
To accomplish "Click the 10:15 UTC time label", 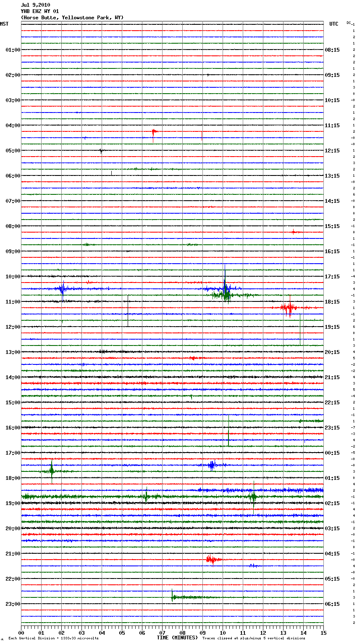I will pos(332,100).
